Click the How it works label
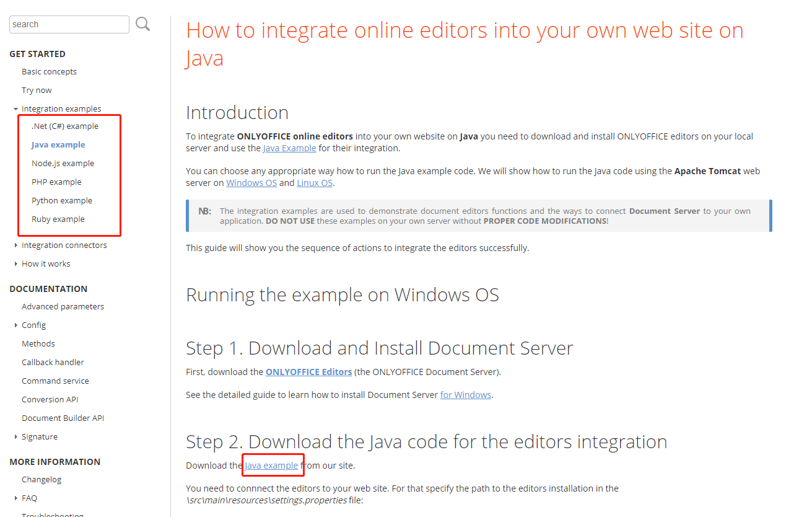Viewport: 812px width, 517px height. click(x=46, y=263)
